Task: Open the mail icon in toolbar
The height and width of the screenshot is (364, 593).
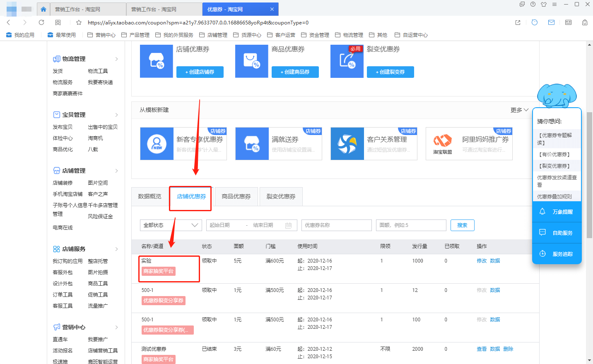Action: click(551, 22)
